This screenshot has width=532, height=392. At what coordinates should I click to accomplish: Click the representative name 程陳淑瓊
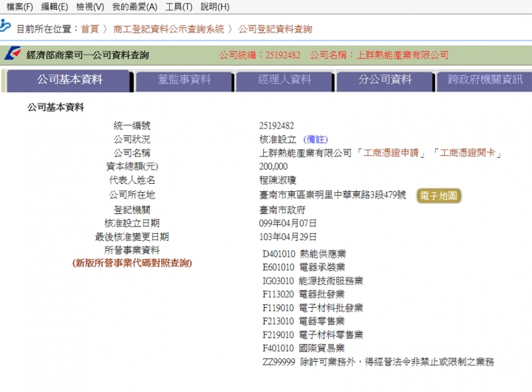pyautogui.click(x=278, y=180)
